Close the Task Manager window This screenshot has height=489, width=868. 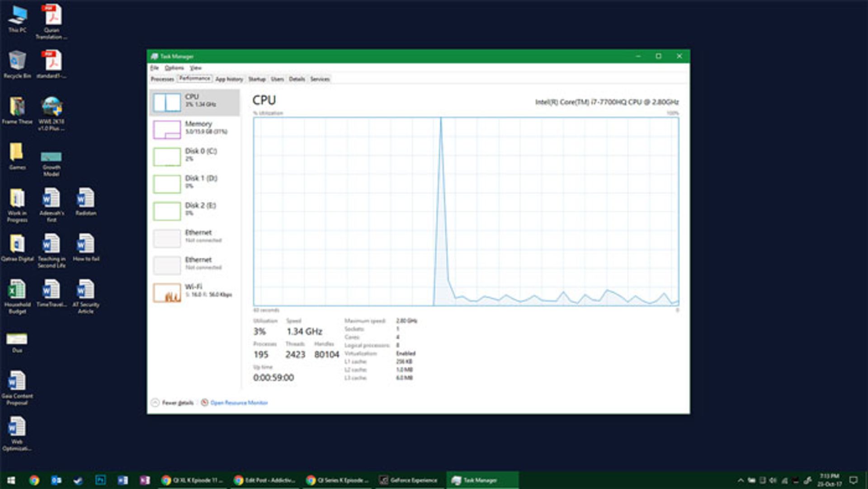(679, 56)
